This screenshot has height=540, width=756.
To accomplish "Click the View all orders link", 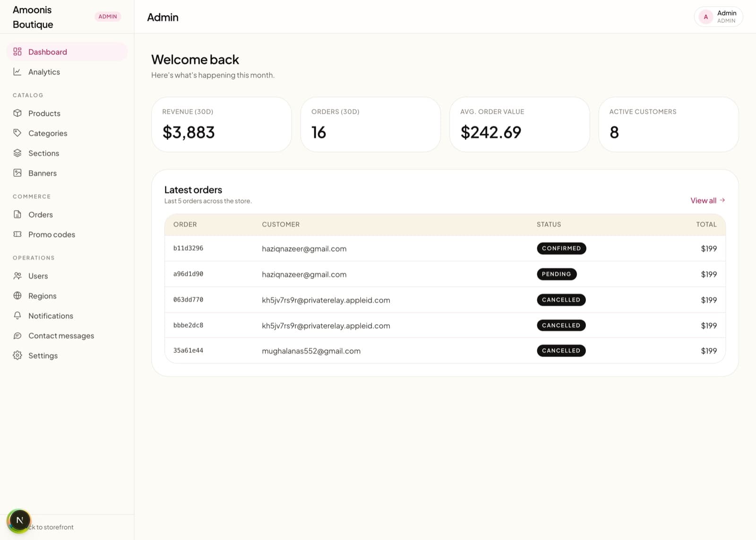I will coord(707,200).
